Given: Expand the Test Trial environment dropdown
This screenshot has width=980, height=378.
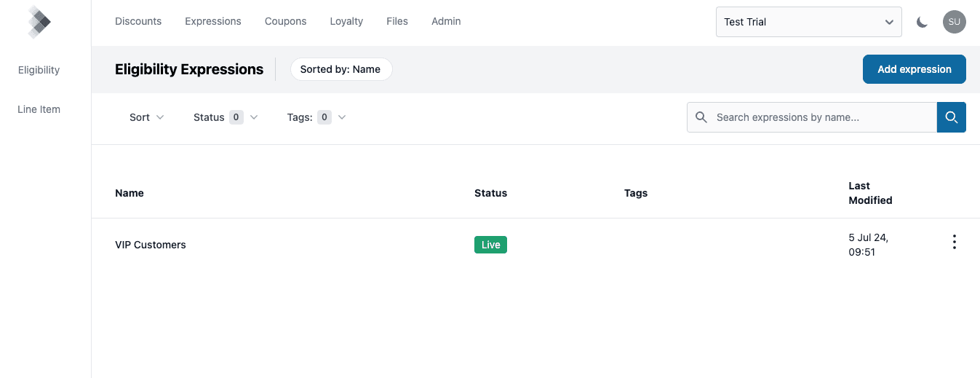Looking at the screenshot, I should [808, 22].
